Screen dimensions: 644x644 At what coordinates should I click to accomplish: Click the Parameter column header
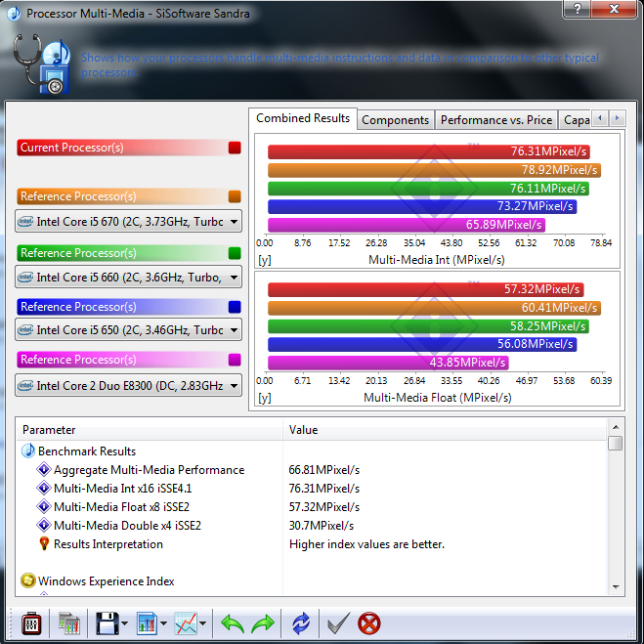coord(150,430)
